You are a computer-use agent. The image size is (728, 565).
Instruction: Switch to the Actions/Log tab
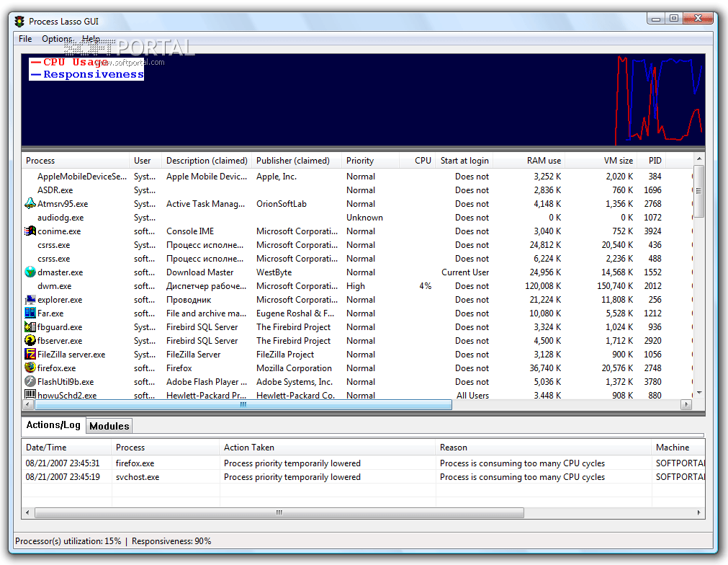[x=53, y=424]
